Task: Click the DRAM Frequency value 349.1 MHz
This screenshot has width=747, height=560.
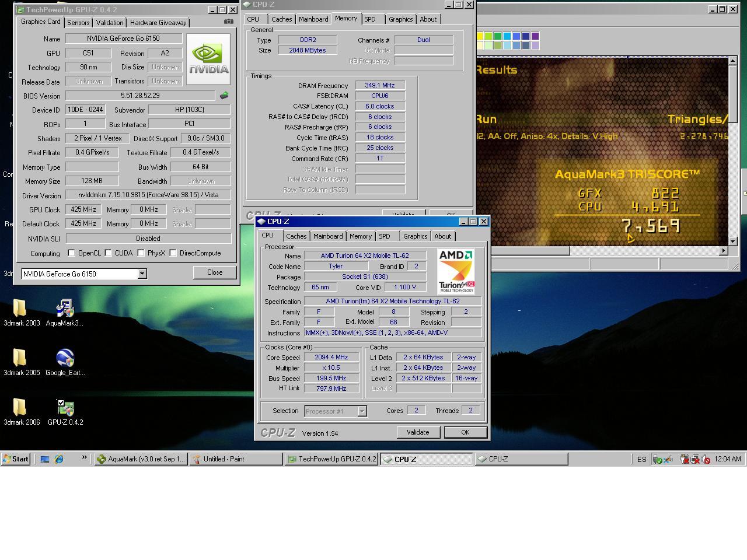Action: pos(380,85)
